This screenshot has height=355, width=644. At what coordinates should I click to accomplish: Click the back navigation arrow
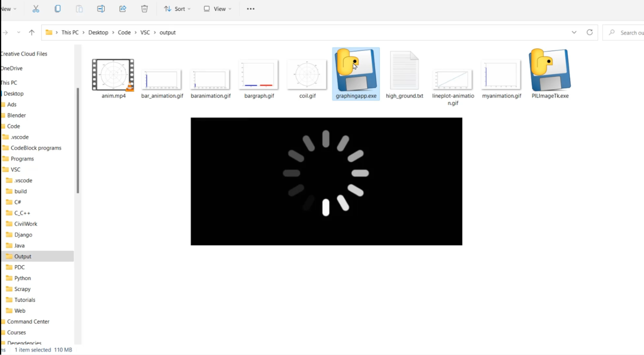click(x=5, y=32)
